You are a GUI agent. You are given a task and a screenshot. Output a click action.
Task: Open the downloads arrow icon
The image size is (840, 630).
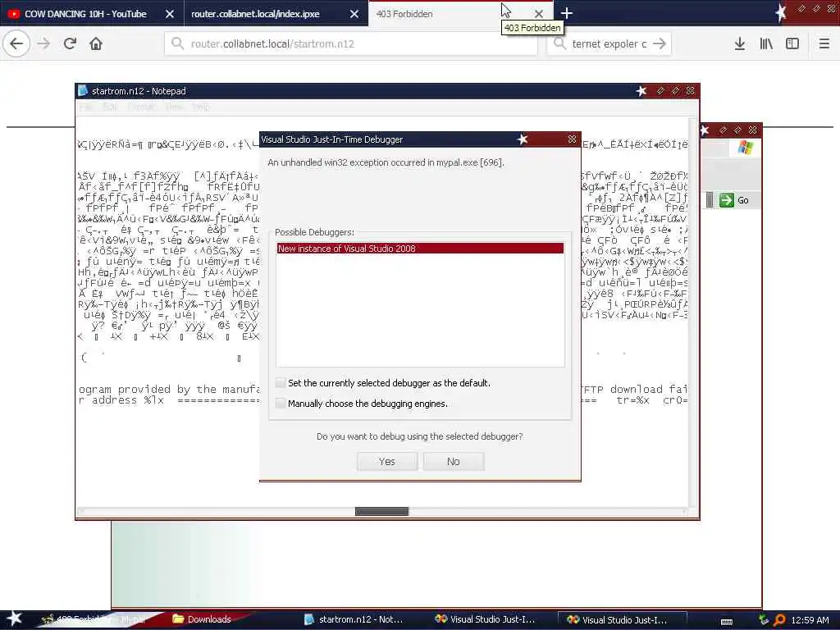740,43
